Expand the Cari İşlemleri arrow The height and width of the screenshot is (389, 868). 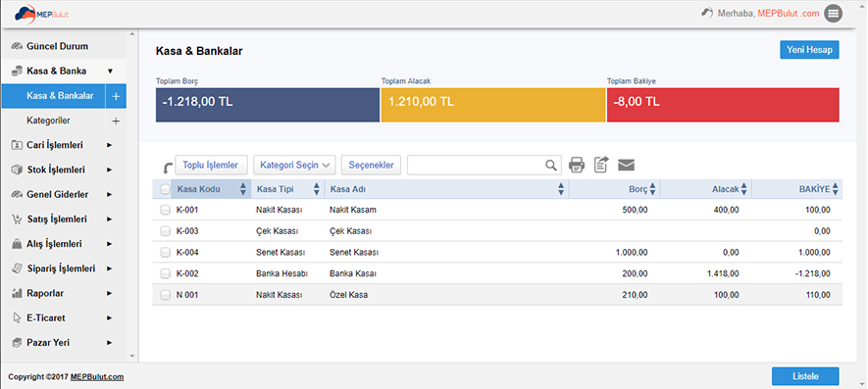(x=109, y=145)
